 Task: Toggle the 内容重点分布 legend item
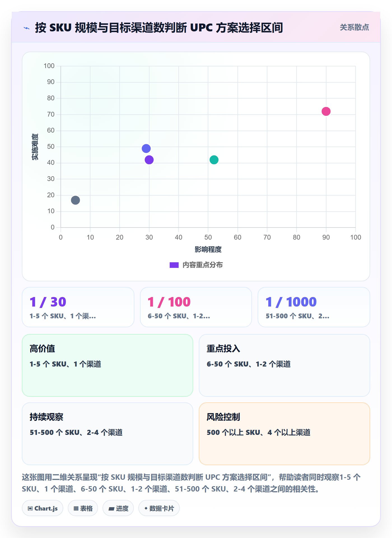pyautogui.click(x=196, y=265)
